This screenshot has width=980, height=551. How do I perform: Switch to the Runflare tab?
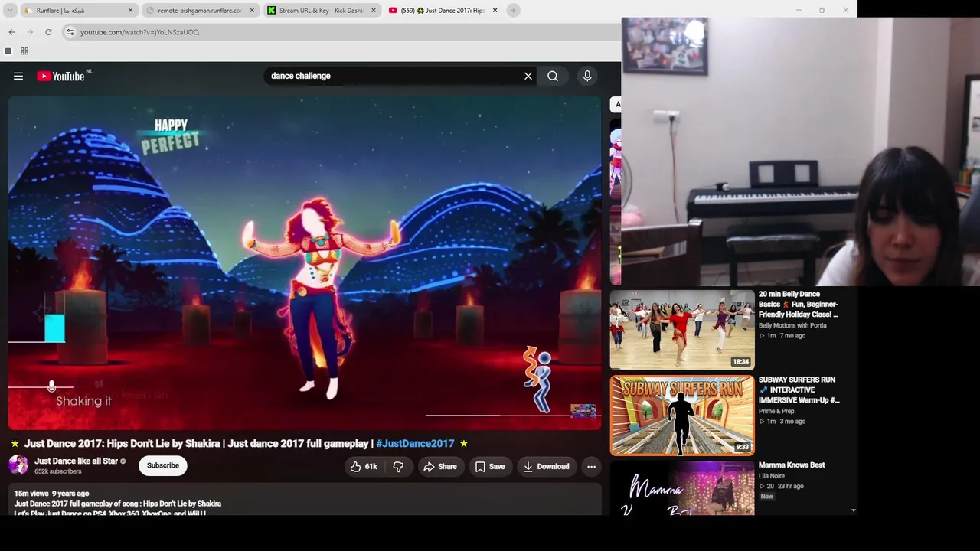pyautogui.click(x=79, y=11)
